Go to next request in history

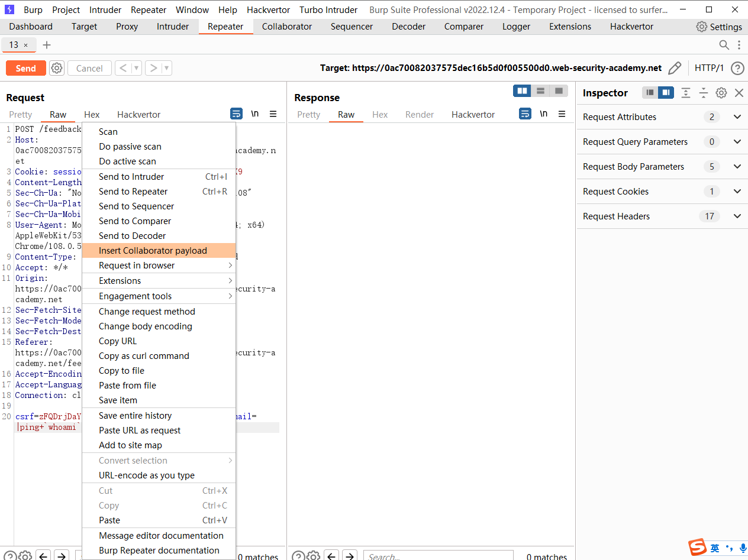[x=153, y=68]
